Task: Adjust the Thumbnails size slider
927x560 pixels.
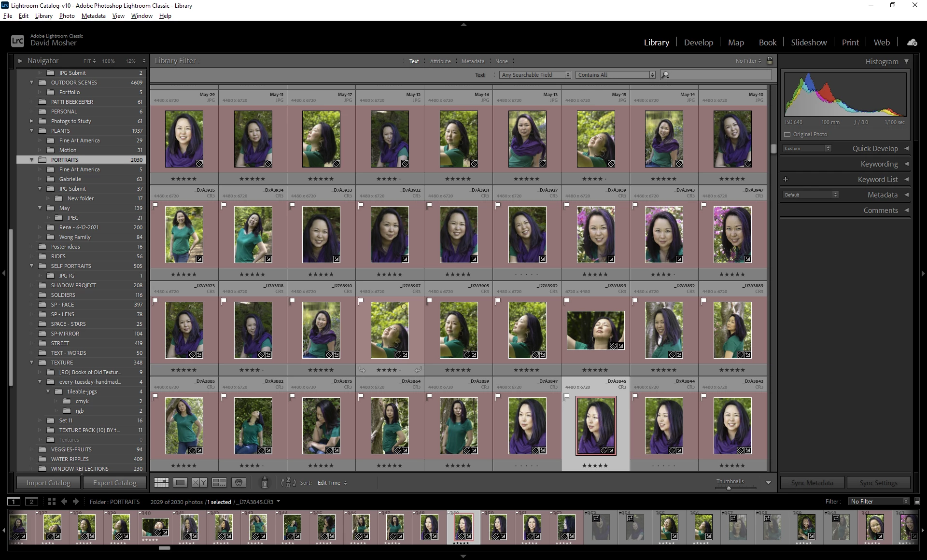Action: pyautogui.click(x=729, y=488)
